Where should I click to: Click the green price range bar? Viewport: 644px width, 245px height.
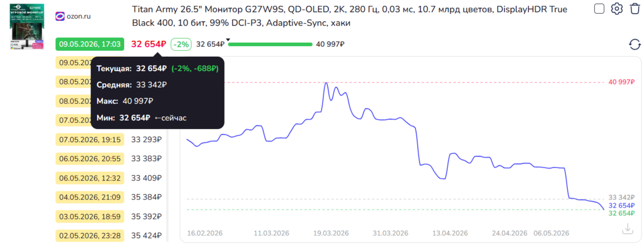(x=270, y=44)
